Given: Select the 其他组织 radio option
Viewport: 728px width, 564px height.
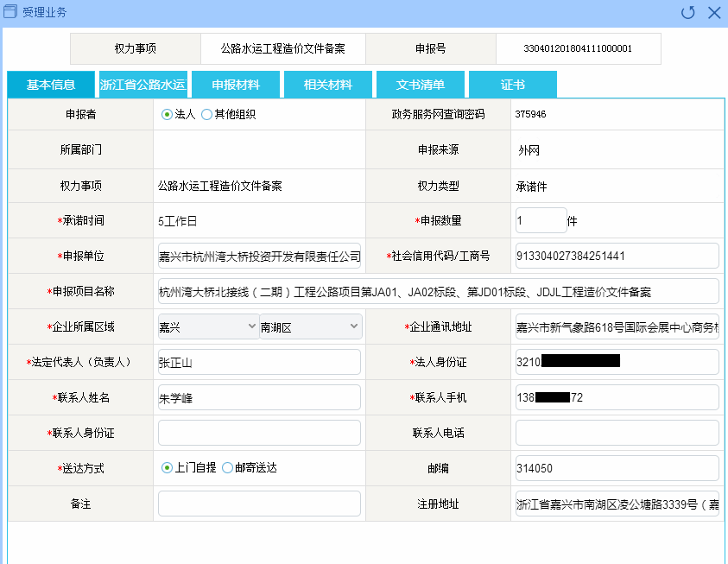Looking at the screenshot, I should [x=206, y=114].
